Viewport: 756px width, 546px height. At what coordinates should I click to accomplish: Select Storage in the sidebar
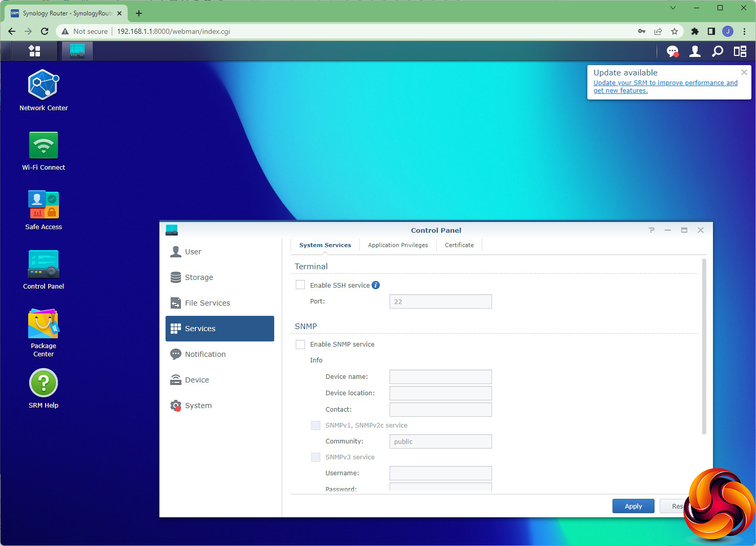pyautogui.click(x=220, y=277)
